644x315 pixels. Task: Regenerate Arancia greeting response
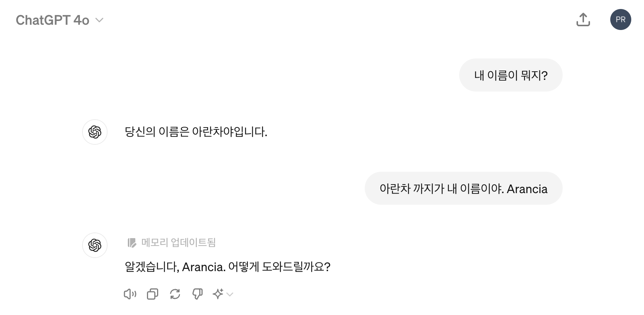point(174,294)
